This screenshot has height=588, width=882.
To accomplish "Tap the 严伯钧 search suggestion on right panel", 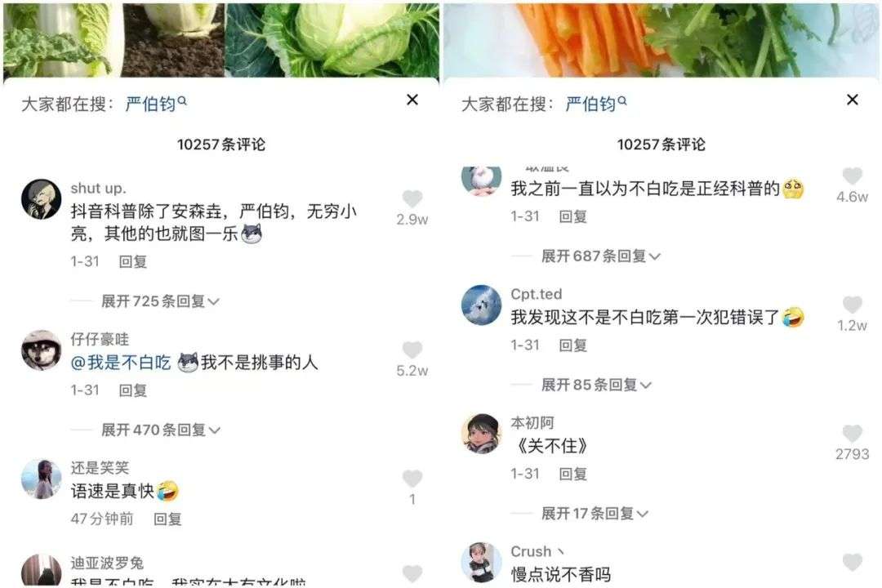I will click(x=595, y=104).
